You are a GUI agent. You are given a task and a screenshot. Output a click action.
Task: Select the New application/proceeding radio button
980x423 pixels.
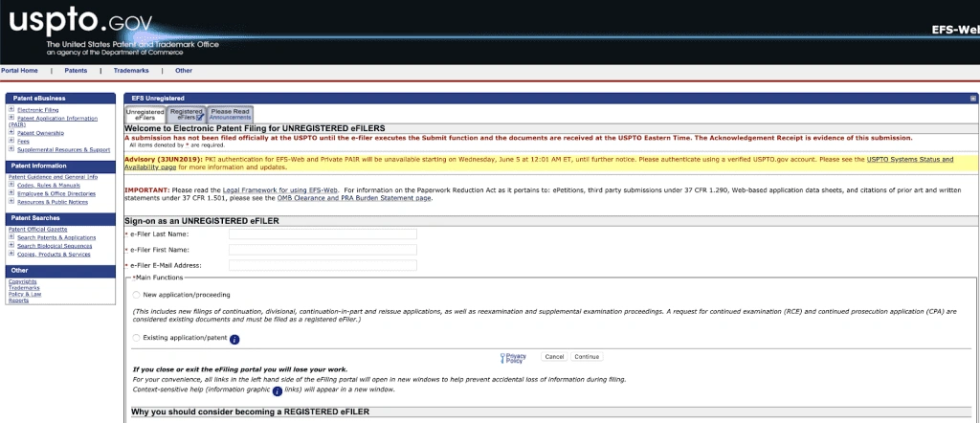(x=136, y=295)
